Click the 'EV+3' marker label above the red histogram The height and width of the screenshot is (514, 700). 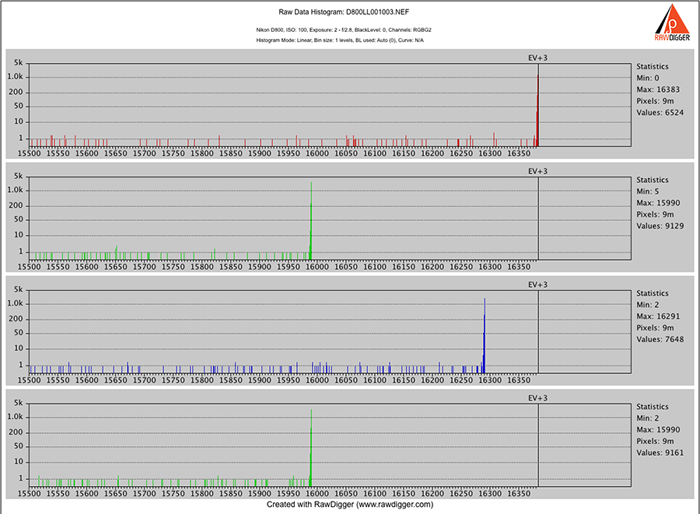[x=538, y=58]
